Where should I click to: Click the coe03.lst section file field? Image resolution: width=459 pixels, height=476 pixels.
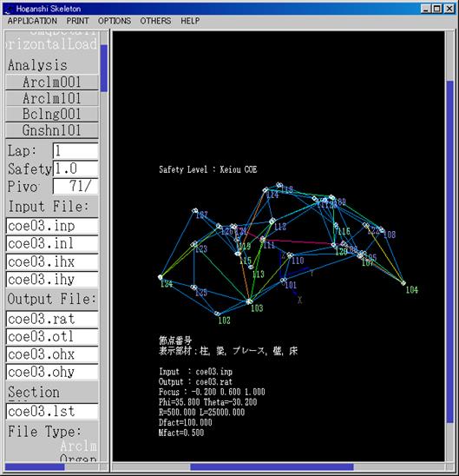click(x=52, y=412)
